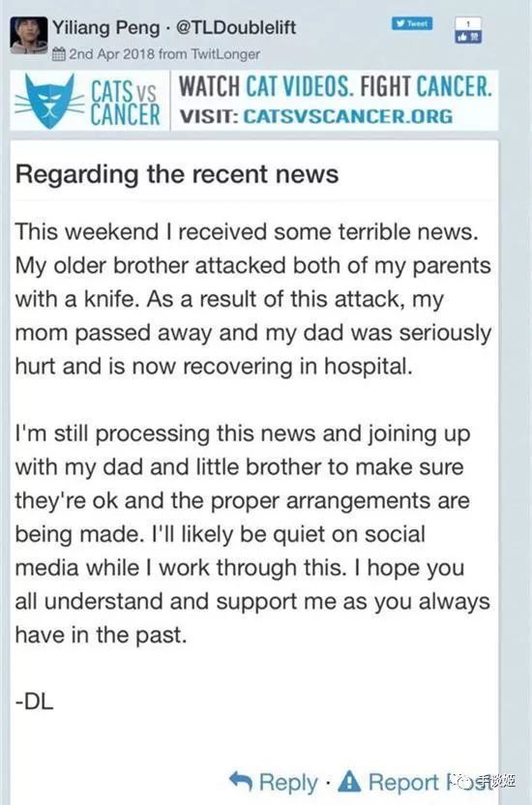
Task: Click the Twitter Tweet share button
Action: click(412, 23)
